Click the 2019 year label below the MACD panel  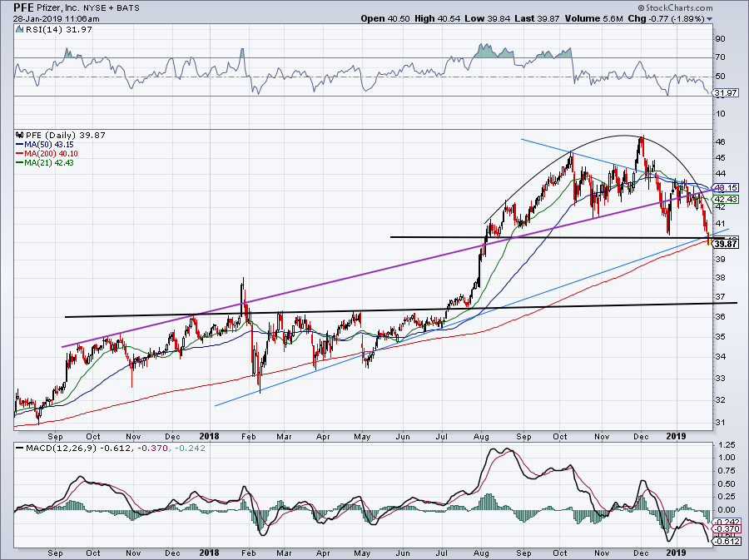click(x=676, y=553)
